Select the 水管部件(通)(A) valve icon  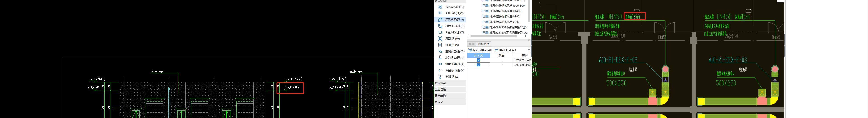[440, 64]
